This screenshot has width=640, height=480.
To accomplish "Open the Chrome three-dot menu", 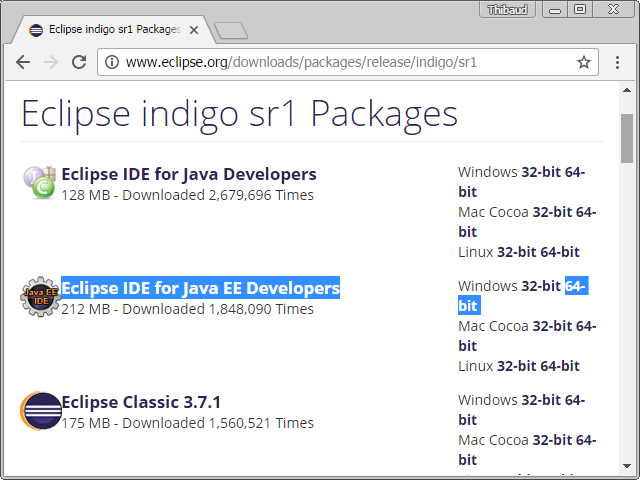I will (618, 62).
